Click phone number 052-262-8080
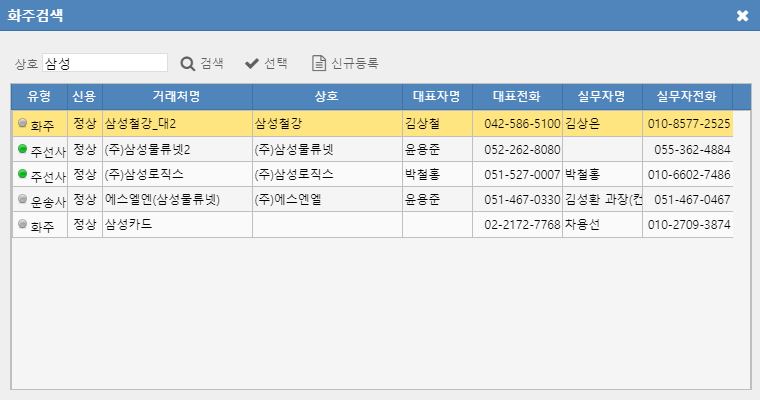Image resolution: width=760 pixels, height=400 pixels. (522, 149)
